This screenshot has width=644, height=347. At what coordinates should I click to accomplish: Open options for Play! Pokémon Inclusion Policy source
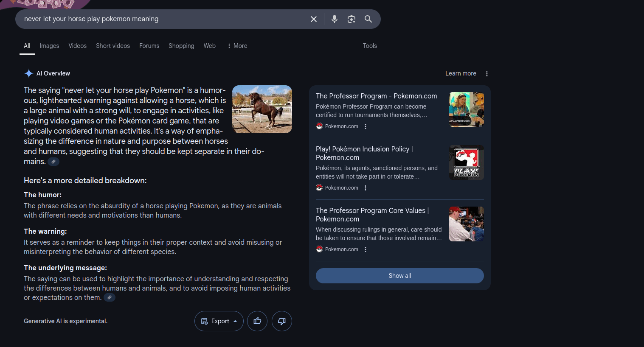click(x=366, y=188)
